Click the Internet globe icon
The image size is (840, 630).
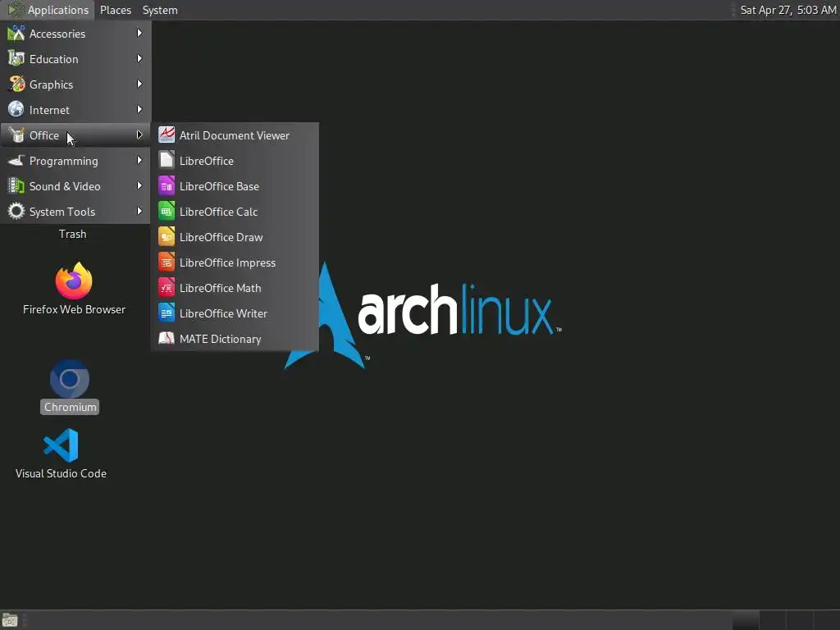tap(16, 109)
